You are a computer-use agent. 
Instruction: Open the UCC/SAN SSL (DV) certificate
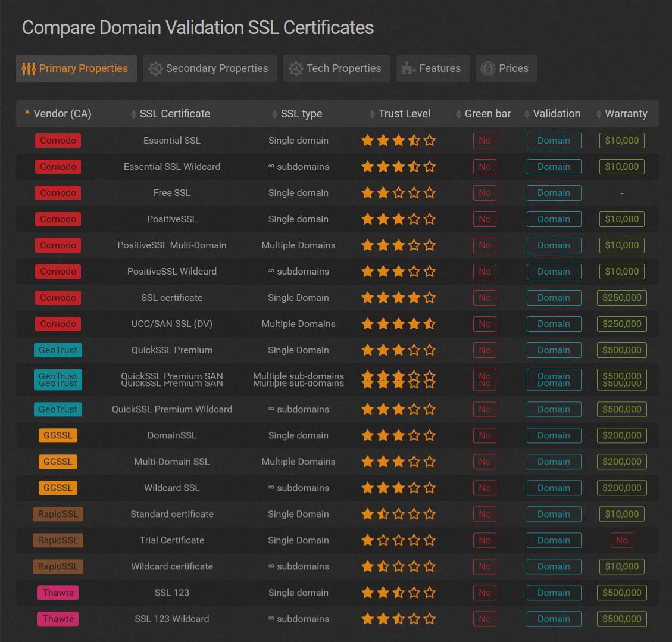172,324
